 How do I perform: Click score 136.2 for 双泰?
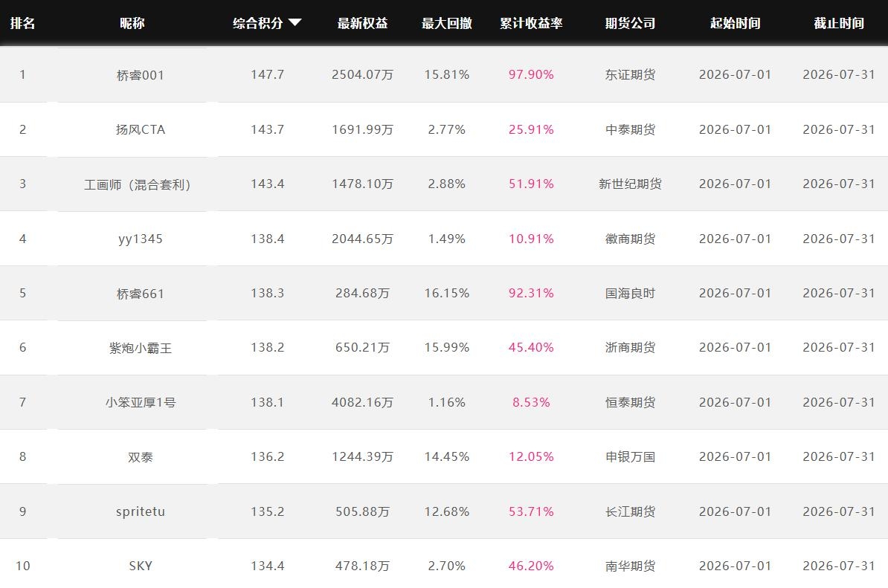click(267, 456)
